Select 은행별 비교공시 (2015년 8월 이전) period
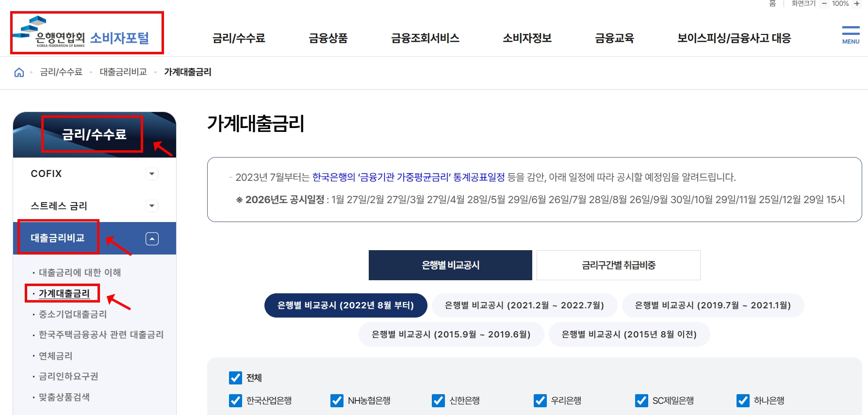Viewport: 868px width, 415px height. [629, 335]
